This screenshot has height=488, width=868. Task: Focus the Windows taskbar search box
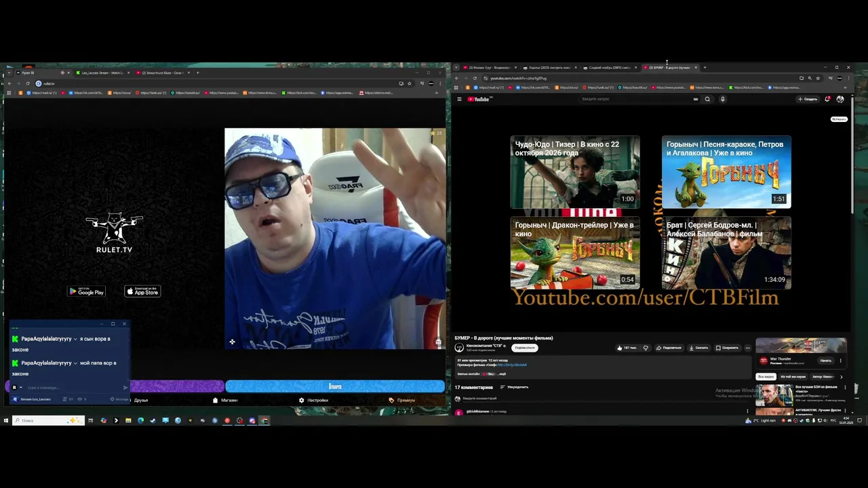tap(47, 420)
